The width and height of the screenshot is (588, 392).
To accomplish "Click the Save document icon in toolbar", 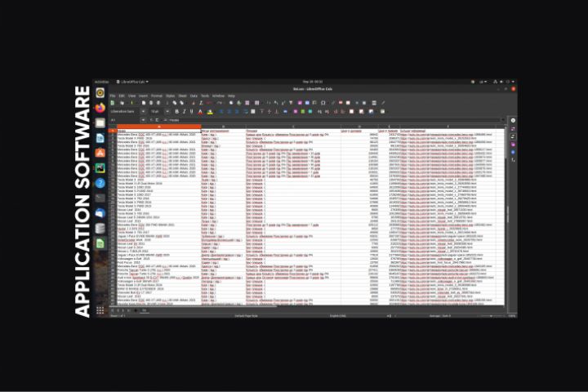I will 131,103.
